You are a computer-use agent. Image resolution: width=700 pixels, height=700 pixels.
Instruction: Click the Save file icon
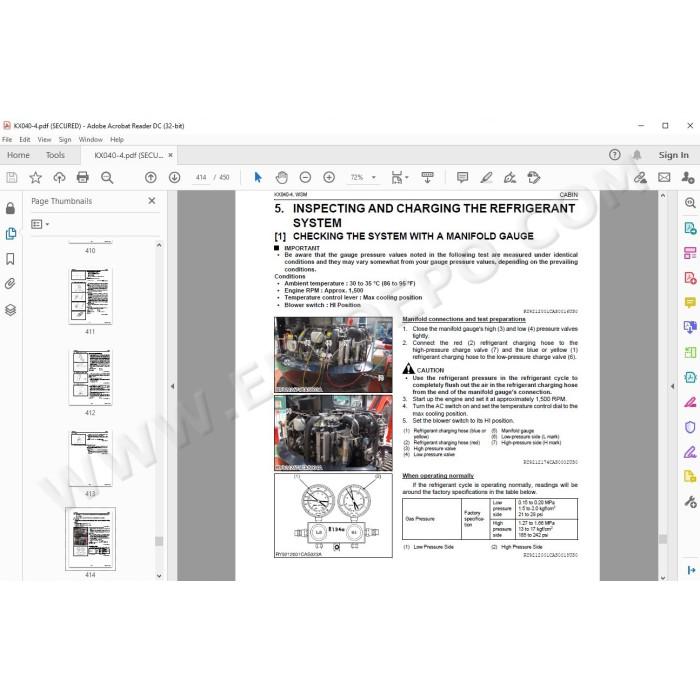[12, 177]
